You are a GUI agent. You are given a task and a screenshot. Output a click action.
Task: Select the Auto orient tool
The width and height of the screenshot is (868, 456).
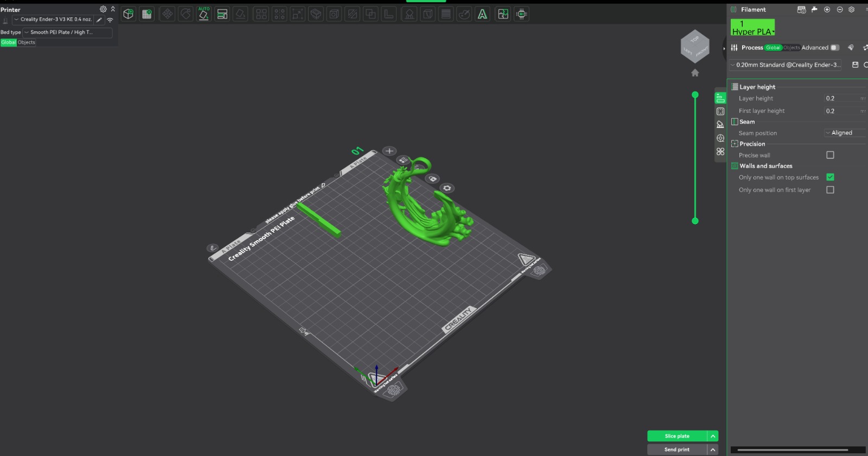[203, 14]
